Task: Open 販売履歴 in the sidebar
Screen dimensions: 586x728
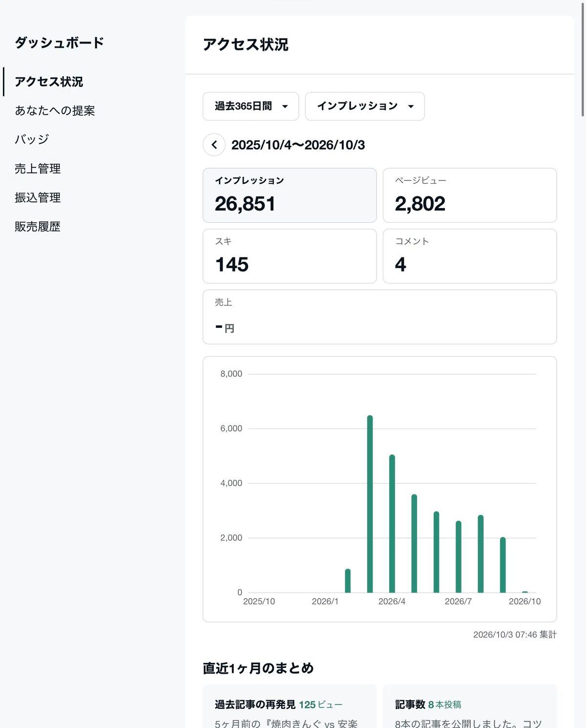Action: tap(38, 226)
